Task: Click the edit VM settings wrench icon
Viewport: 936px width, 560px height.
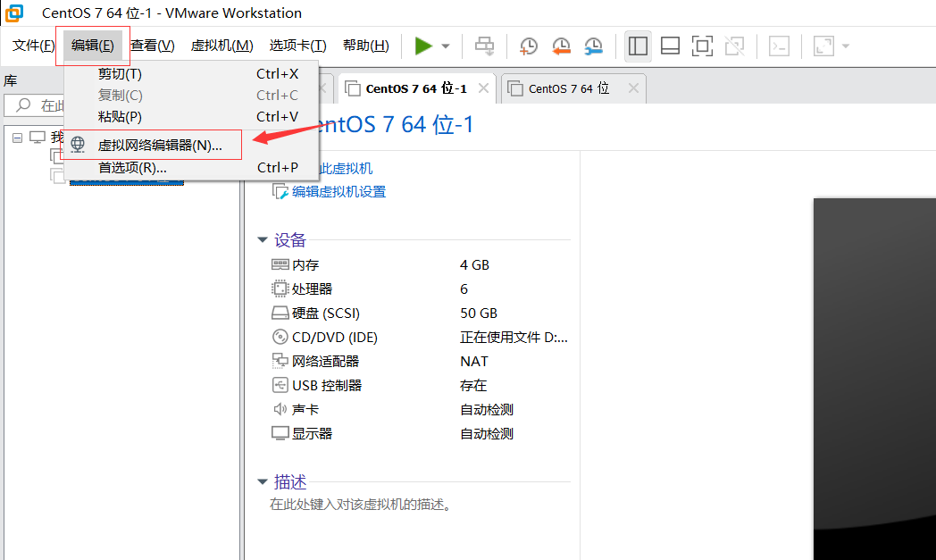Action: click(280, 192)
